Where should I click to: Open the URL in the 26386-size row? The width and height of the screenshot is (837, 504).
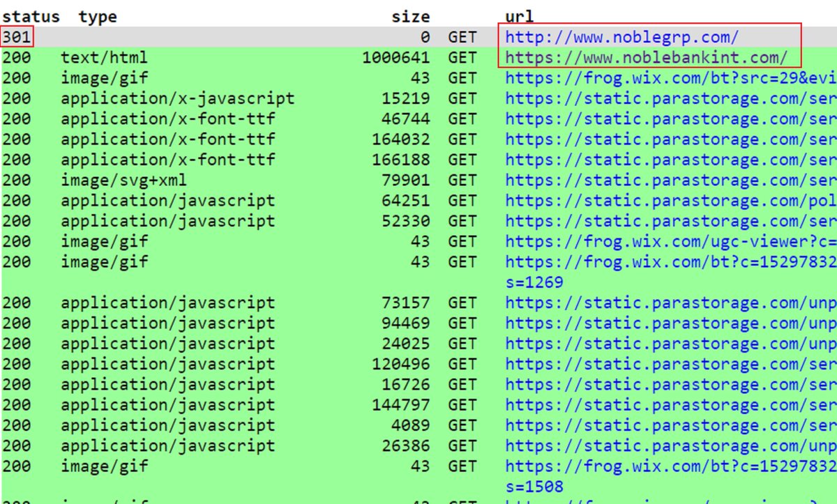pos(671,445)
